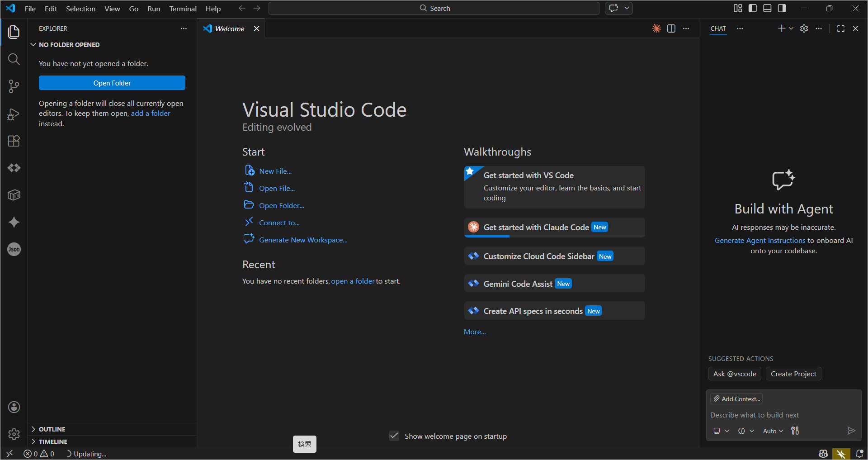
Task: Open the Auto model dropdown in chat
Action: (772, 431)
